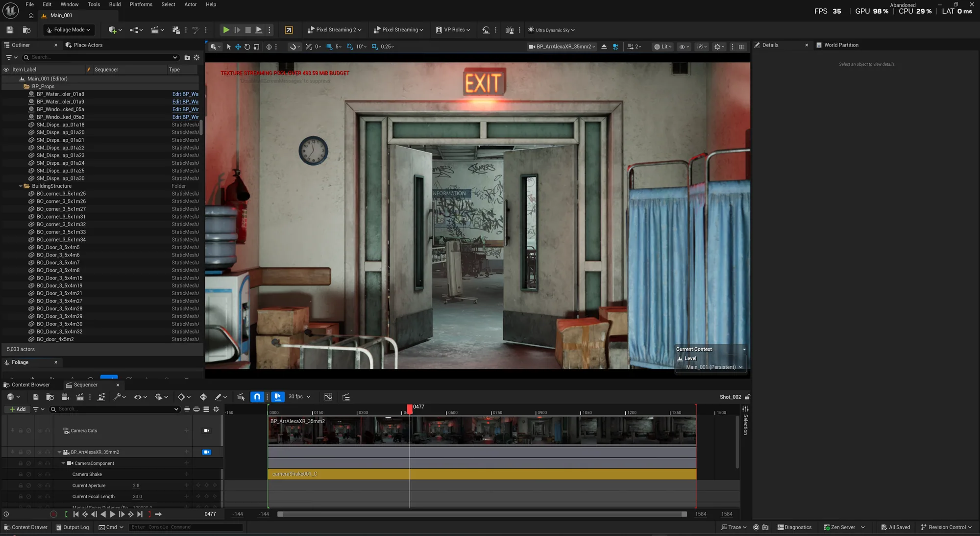Image resolution: width=980 pixels, height=536 pixels.
Task: Click the Outliner search field
Action: coord(100,57)
